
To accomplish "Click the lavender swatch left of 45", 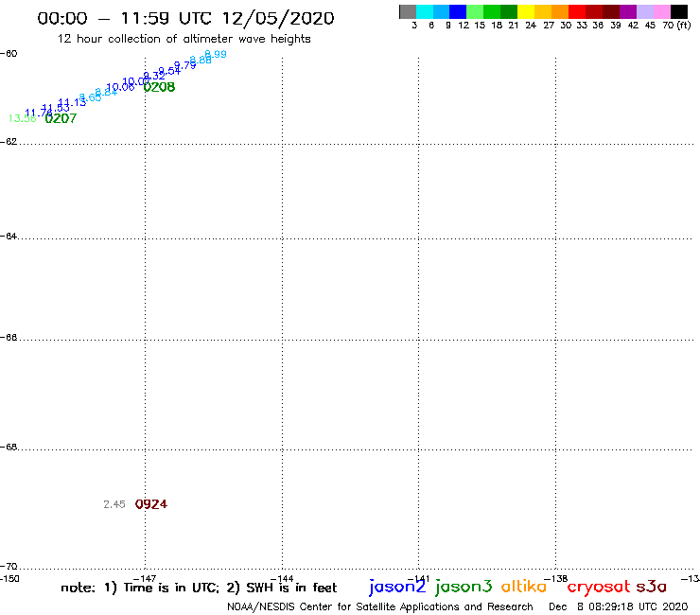I will (645, 12).
